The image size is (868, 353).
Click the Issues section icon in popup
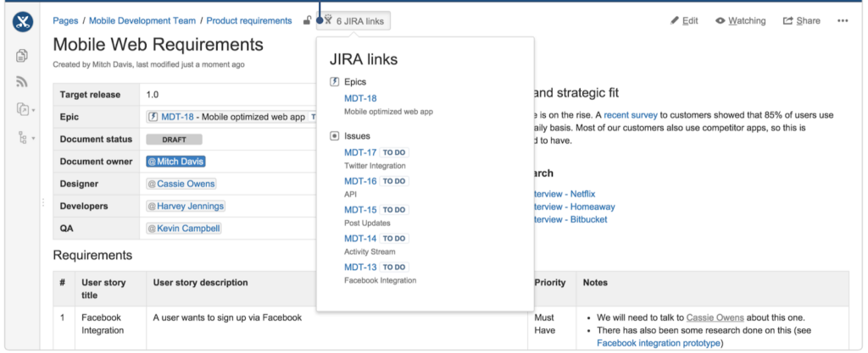point(334,136)
